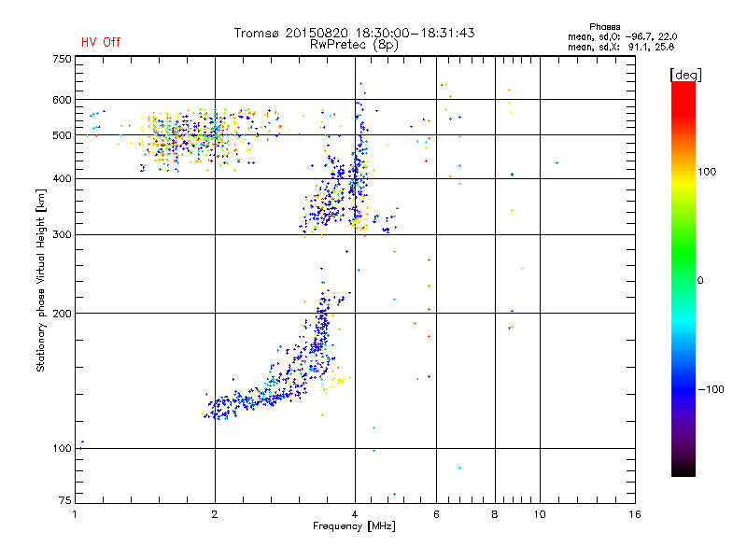The image size is (747, 560).
Task: Click the title 'Tromsø 20150820 18:30:00-18:31:43'
Action: (x=354, y=33)
